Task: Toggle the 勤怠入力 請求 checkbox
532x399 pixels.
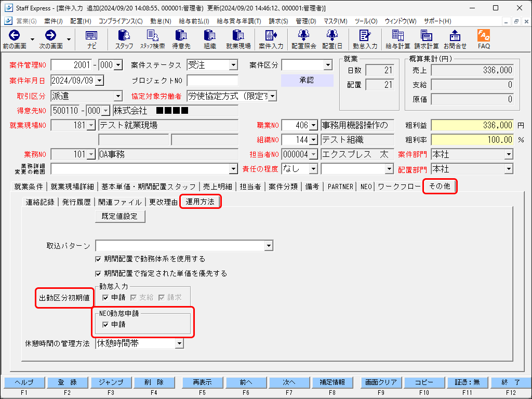Action: pos(162,298)
